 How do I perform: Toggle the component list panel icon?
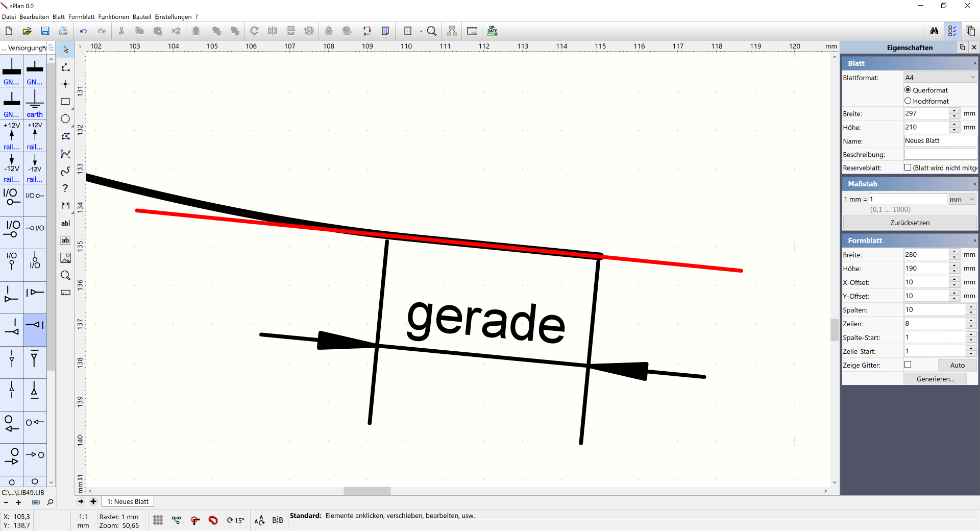click(x=952, y=31)
